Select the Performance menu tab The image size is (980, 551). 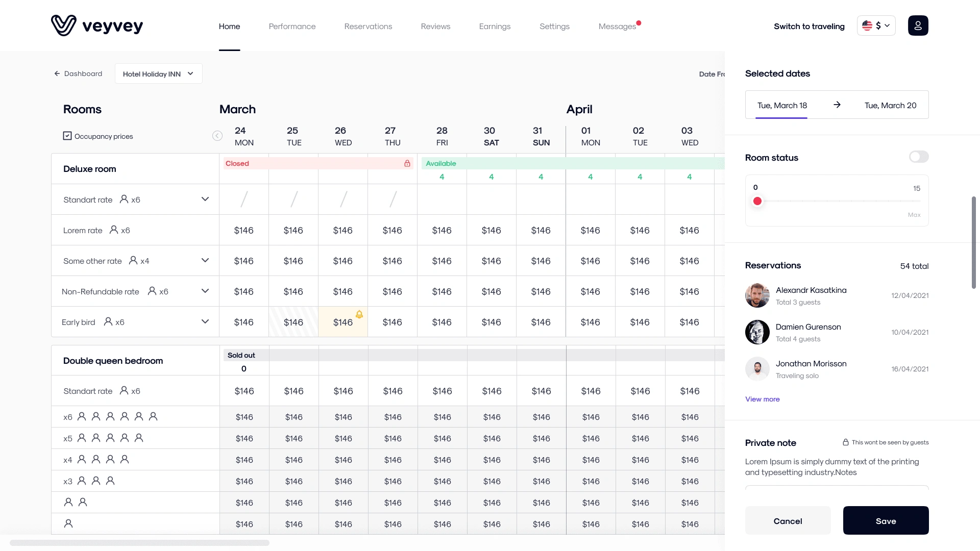[292, 26]
